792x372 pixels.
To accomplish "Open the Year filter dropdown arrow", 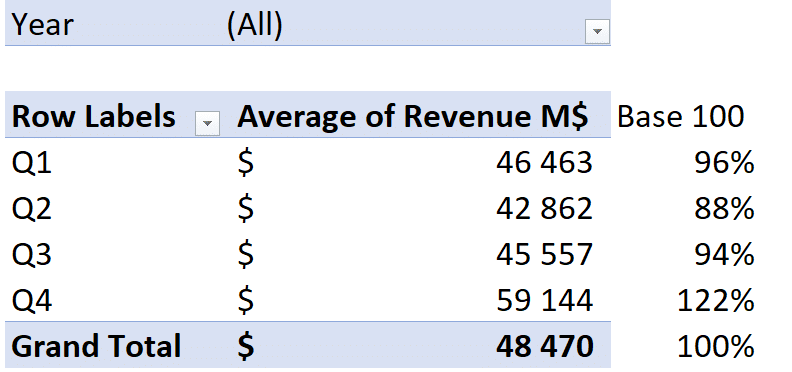I will [597, 32].
